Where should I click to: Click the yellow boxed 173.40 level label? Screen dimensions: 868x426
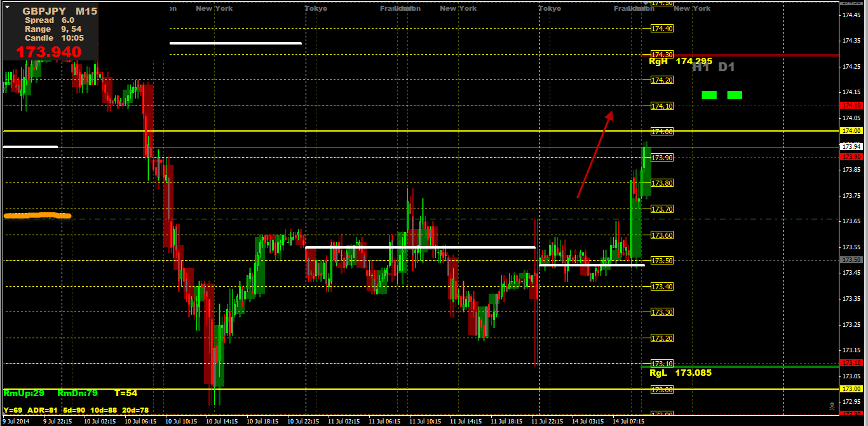(x=662, y=287)
